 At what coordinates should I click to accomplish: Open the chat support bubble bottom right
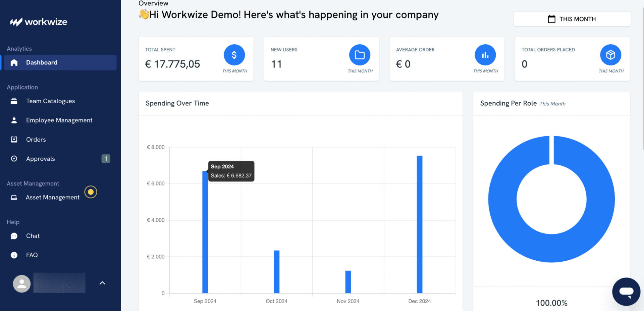626,291
